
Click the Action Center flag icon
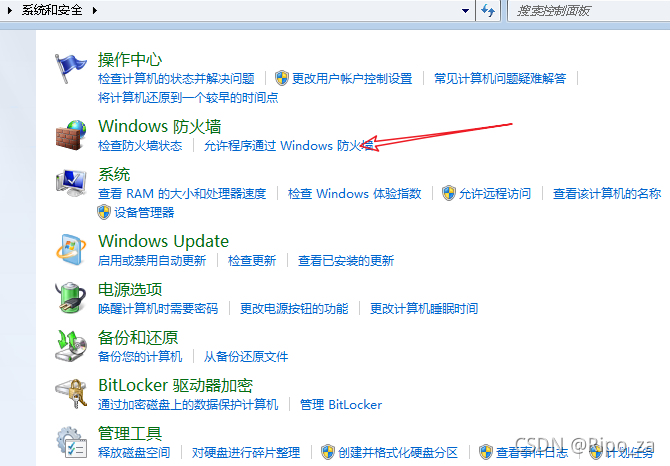70,68
